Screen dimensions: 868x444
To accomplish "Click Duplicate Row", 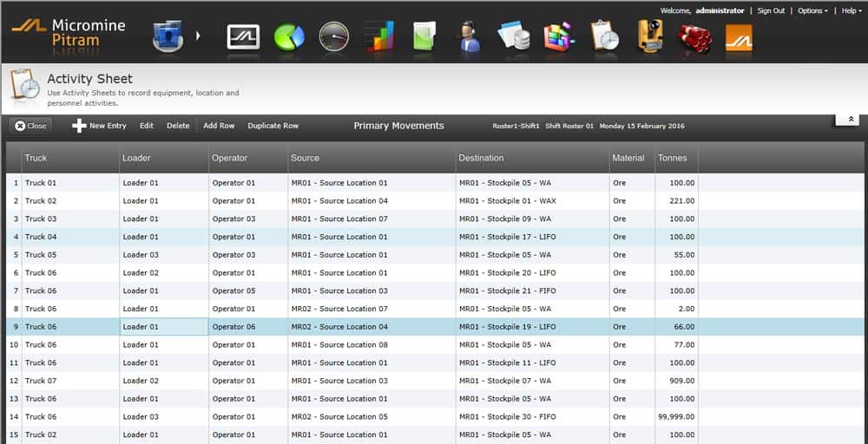I will point(273,126).
